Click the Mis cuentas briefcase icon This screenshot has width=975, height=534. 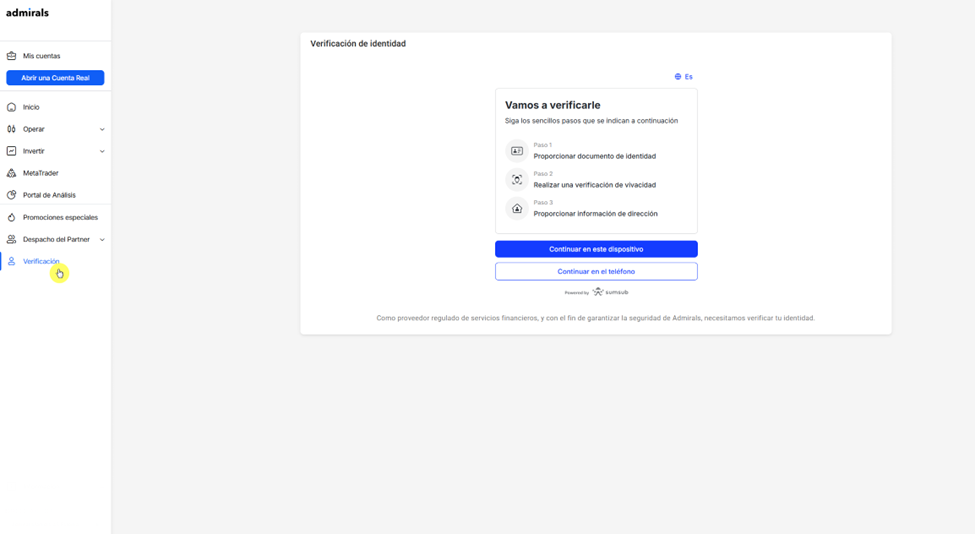tap(11, 56)
